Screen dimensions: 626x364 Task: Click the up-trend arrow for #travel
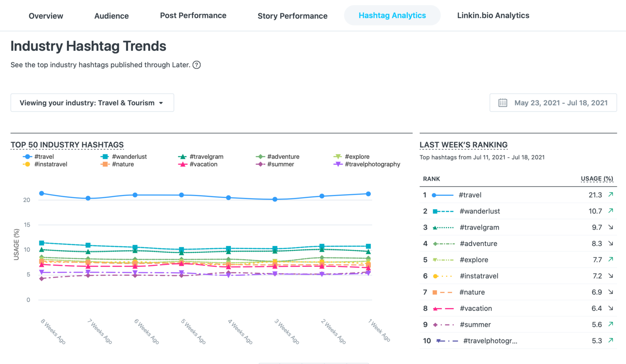pos(611,194)
